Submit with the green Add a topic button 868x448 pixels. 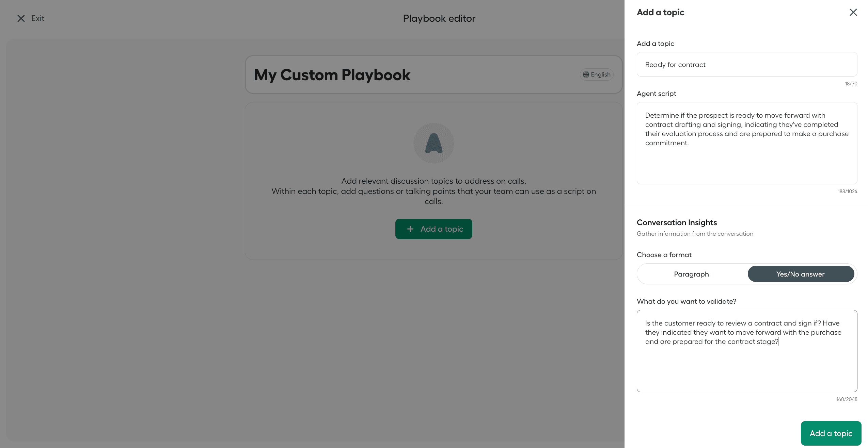[831, 433]
